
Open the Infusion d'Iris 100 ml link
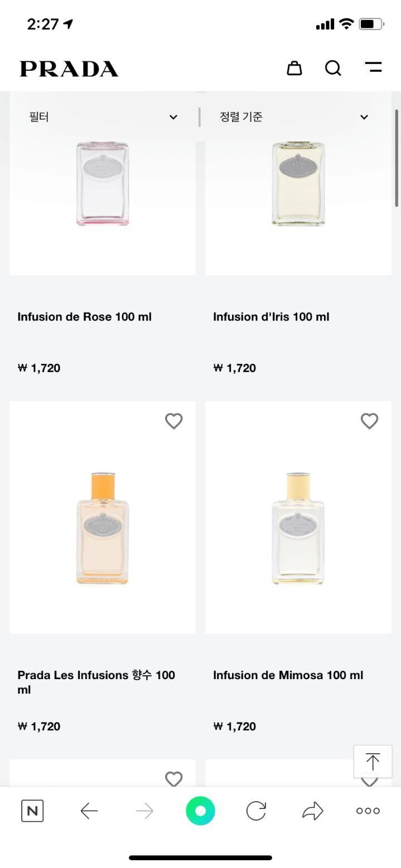[271, 317]
